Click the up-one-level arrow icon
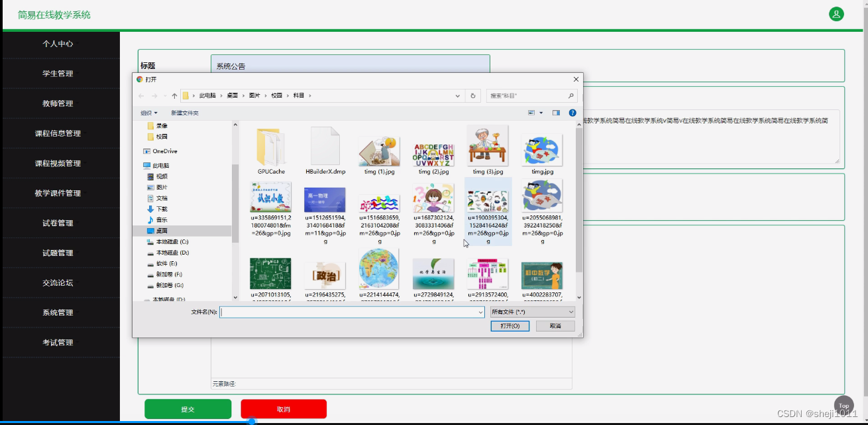The height and width of the screenshot is (425, 868). [174, 95]
